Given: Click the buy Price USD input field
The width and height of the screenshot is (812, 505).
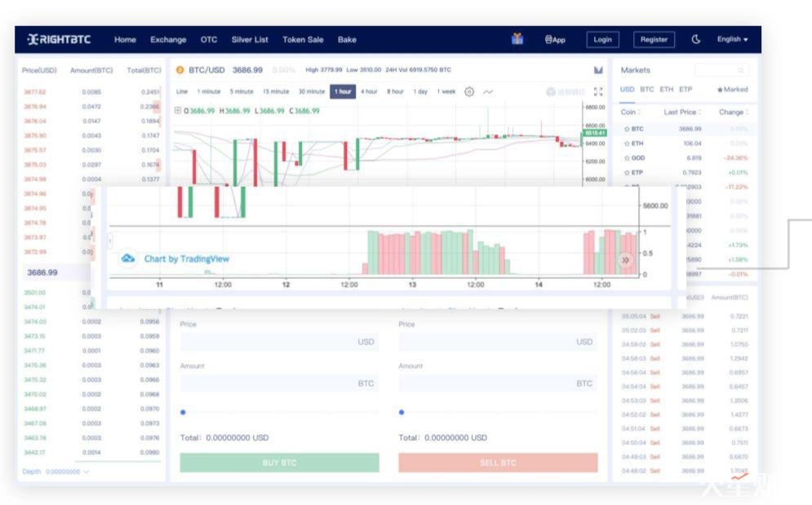Looking at the screenshot, I should tap(279, 342).
